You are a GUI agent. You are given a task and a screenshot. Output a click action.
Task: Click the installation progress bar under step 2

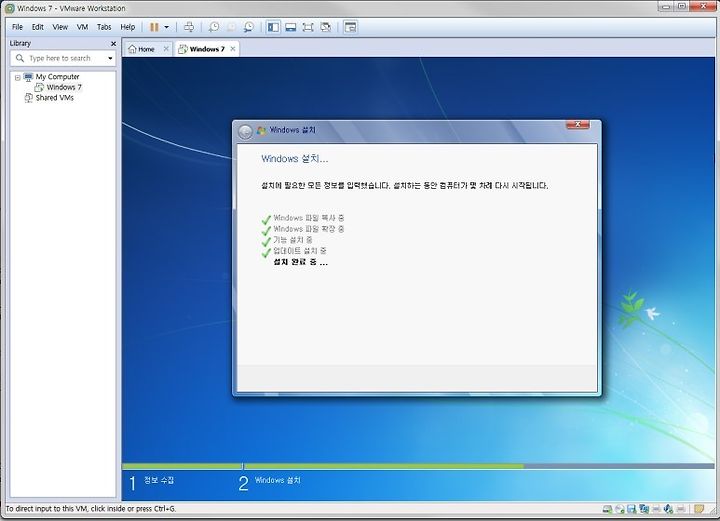coord(478,466)
